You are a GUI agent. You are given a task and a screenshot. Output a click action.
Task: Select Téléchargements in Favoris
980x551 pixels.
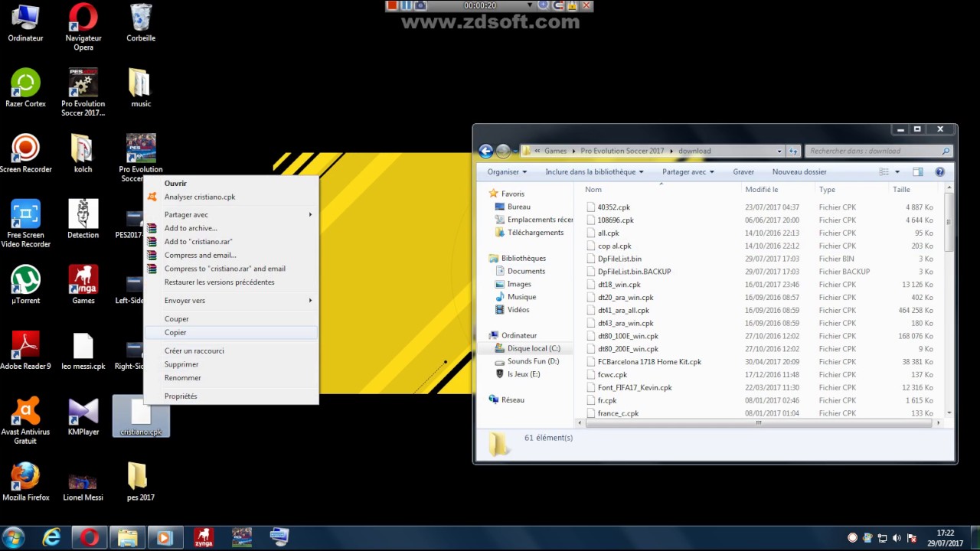[x=529, y=233]
